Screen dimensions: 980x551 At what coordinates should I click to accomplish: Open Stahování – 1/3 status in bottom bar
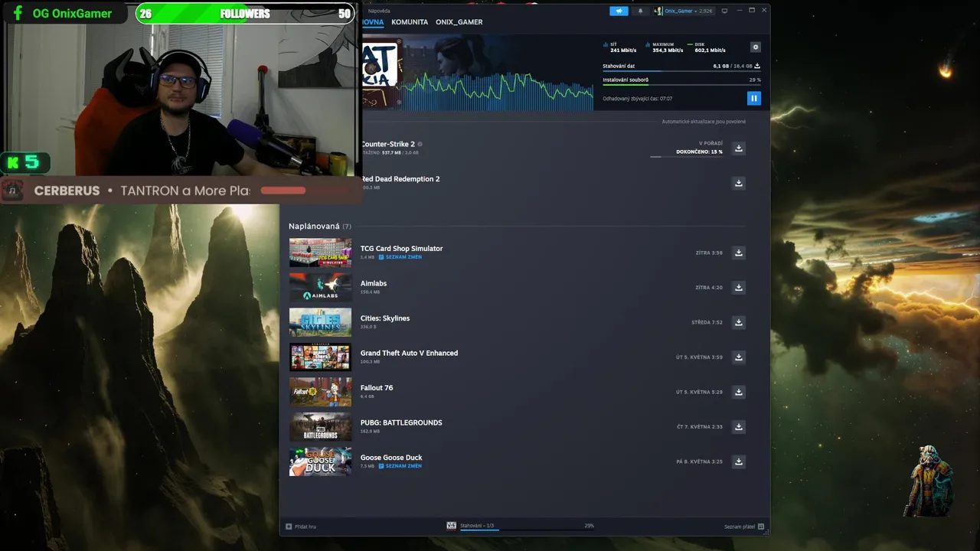pos(477,526)
